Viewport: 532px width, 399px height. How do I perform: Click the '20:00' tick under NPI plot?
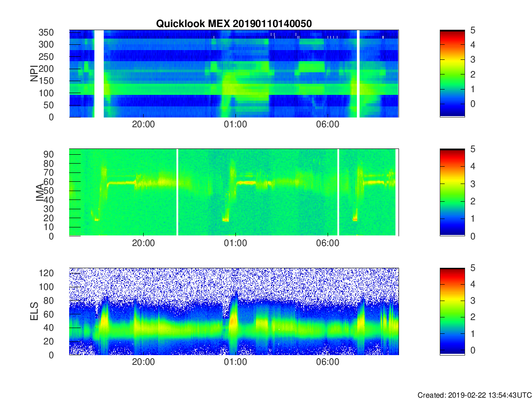point(143,125)
